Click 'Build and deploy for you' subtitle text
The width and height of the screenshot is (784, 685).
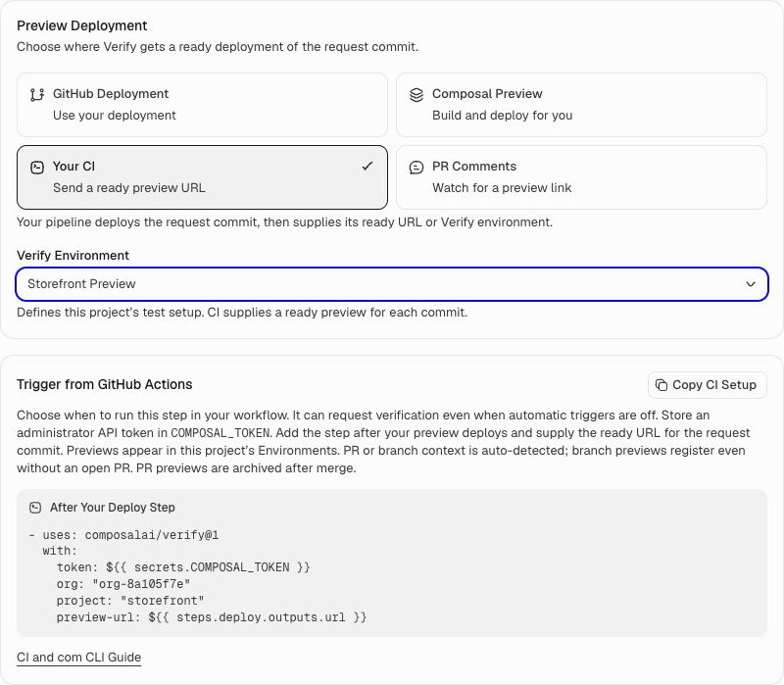[x=502, y=116]
